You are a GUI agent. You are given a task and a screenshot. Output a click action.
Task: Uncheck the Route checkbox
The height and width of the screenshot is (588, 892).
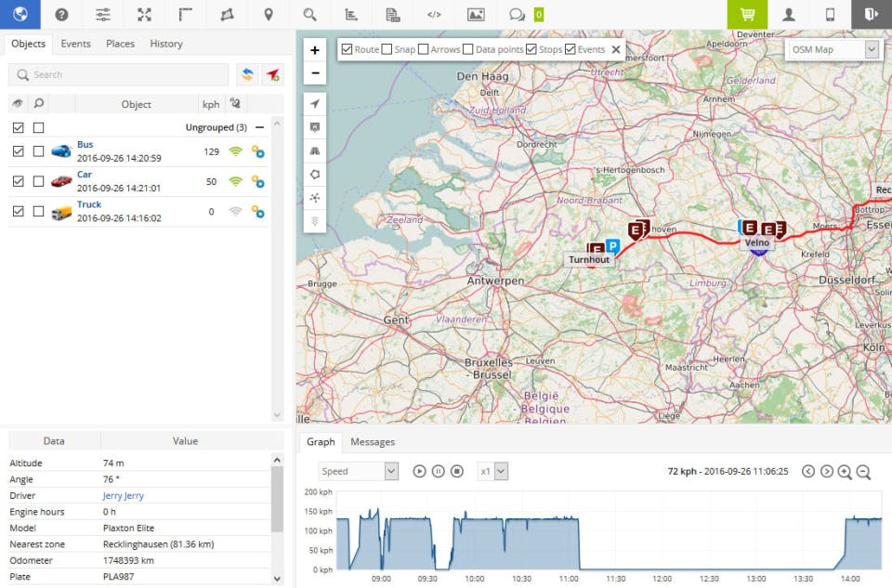click(348, 49)
